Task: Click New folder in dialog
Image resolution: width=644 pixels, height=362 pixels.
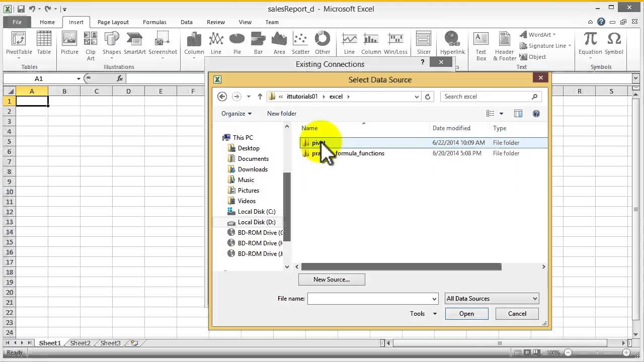Action: (282, 114)
